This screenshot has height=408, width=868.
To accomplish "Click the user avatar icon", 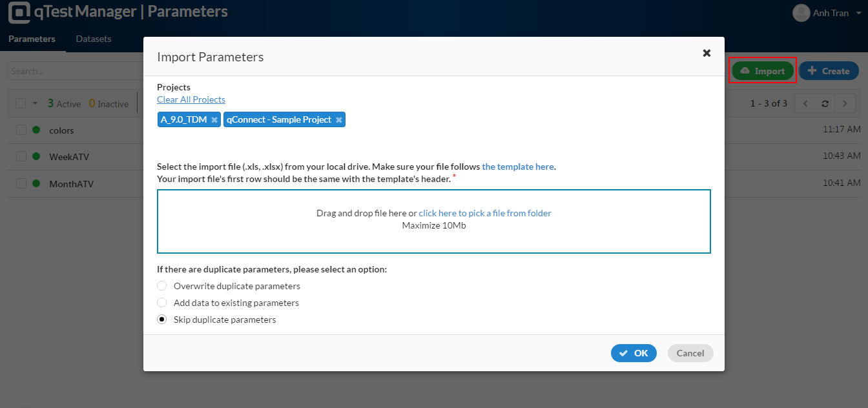I will [x=801, y=13].
